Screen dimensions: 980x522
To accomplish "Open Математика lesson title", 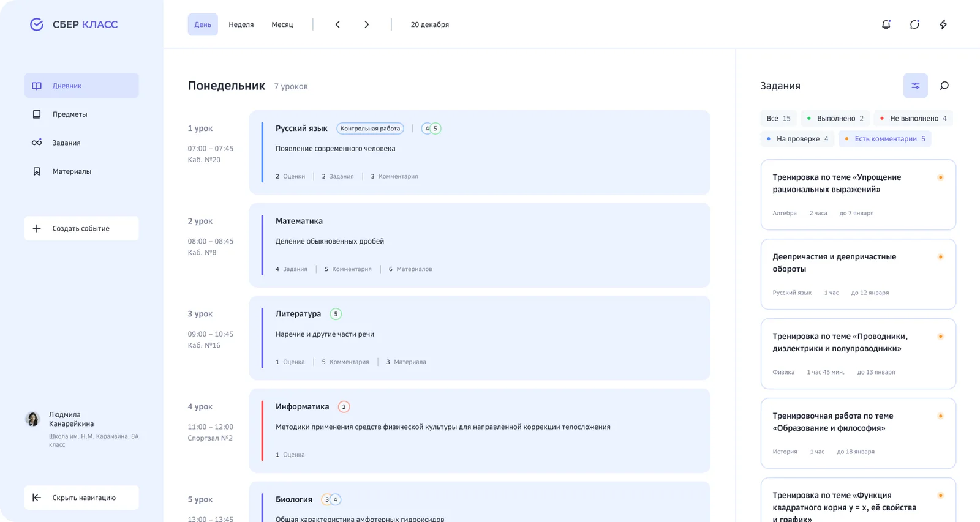I will pyautogui.click(x=299, y=221).
